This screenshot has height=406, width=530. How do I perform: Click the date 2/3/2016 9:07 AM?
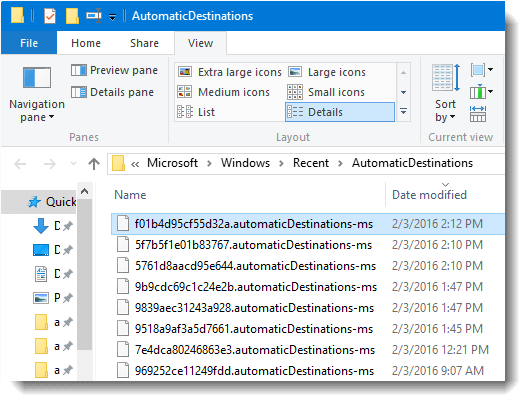pos(438,371)
